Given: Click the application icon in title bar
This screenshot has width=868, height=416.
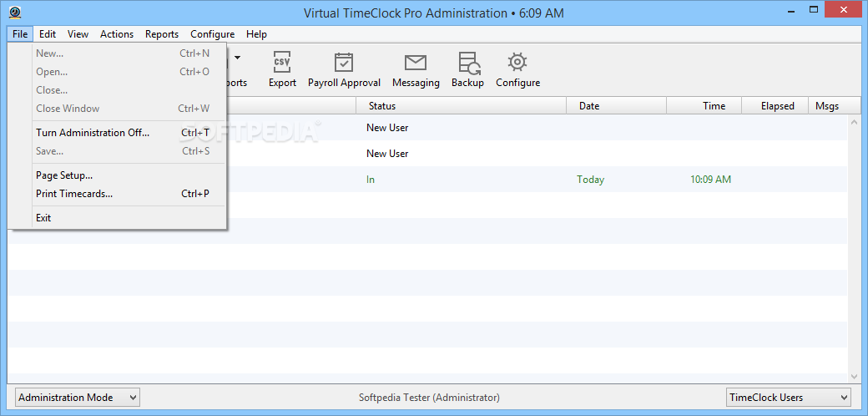Looking at the screenshot, I should [16, 13].
